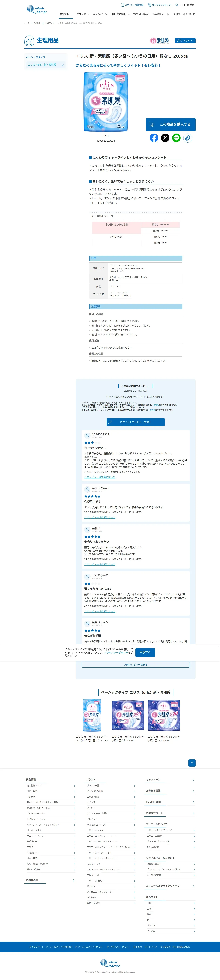Click the avatar icon of reviewer 1234554321
The image size is (220, 980).
tap(87, 436)
